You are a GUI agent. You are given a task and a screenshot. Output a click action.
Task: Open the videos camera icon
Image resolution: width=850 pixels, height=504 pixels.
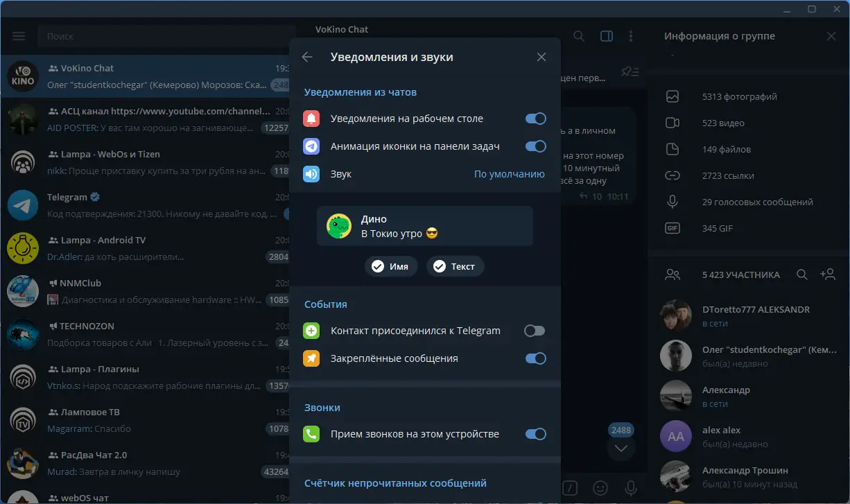[x=672, y=123]
